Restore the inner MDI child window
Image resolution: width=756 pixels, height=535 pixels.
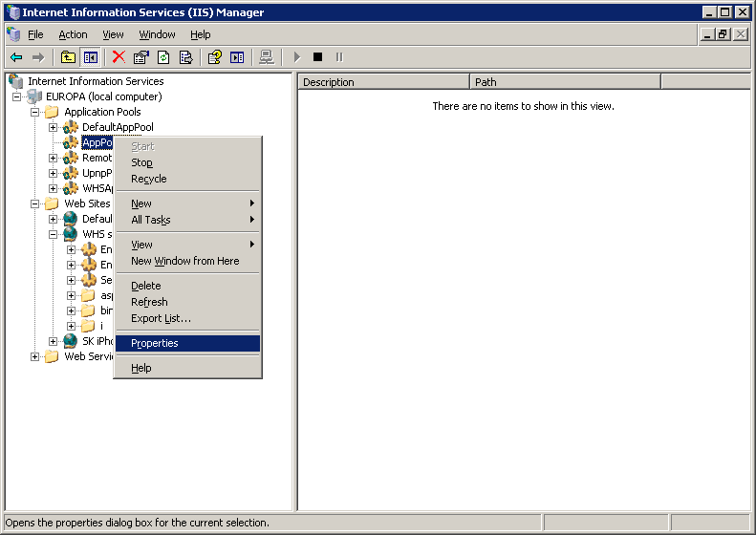tap(723, 34)
